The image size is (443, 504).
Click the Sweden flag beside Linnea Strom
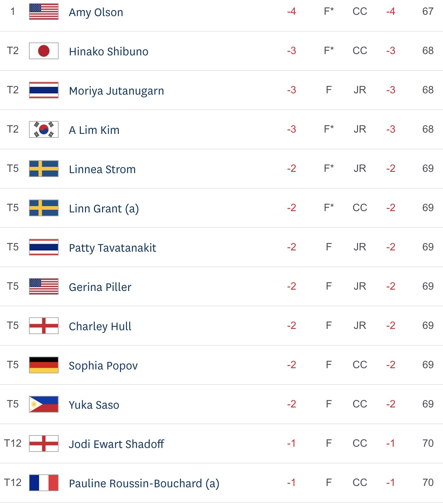point(44,169)
